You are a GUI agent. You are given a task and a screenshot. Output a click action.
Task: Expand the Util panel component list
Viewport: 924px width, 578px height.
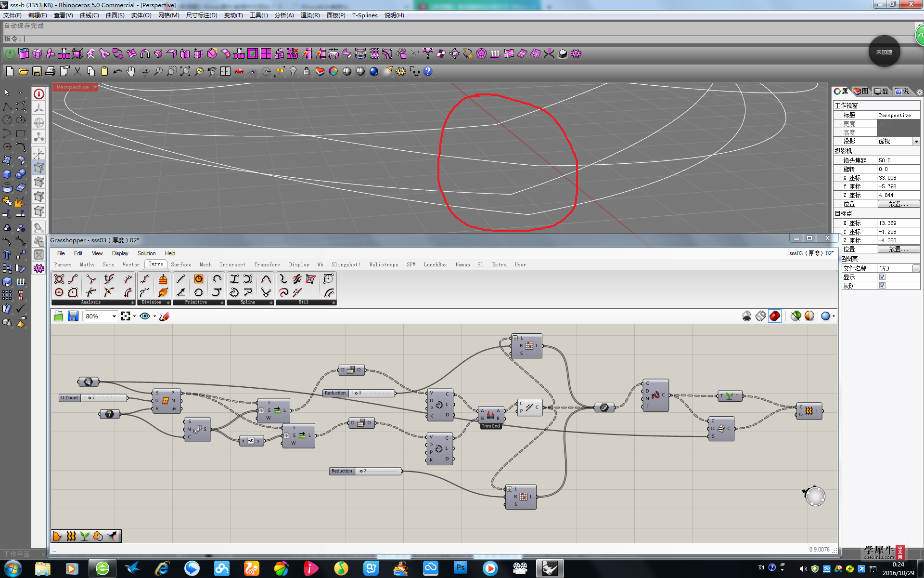click(x=334, y=302)
